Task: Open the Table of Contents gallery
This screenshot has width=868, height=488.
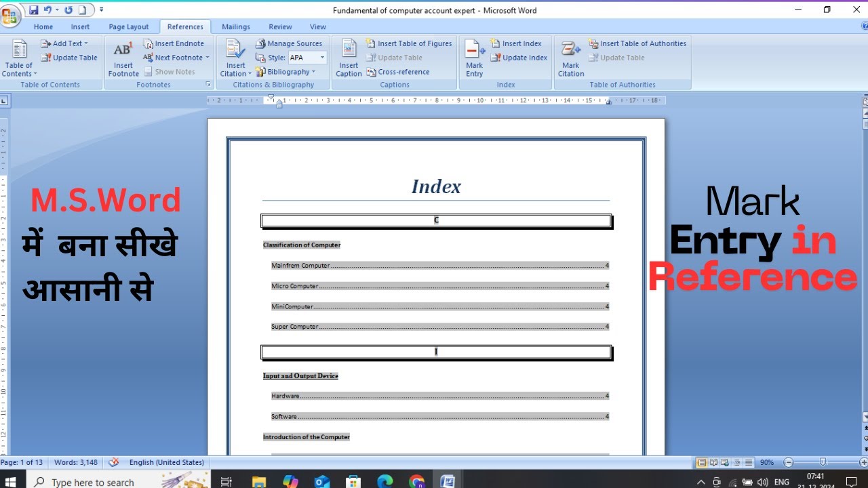Action: (x=20, y=58)
